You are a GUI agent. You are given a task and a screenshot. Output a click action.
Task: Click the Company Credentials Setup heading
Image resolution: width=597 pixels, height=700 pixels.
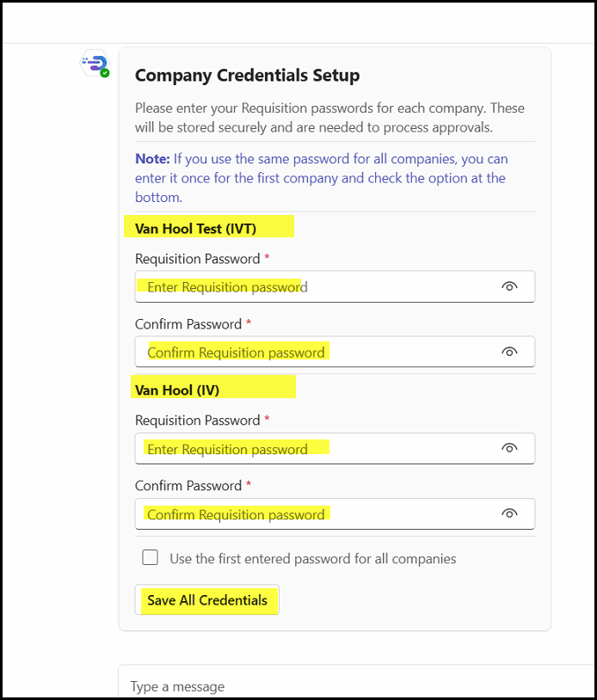247,76
